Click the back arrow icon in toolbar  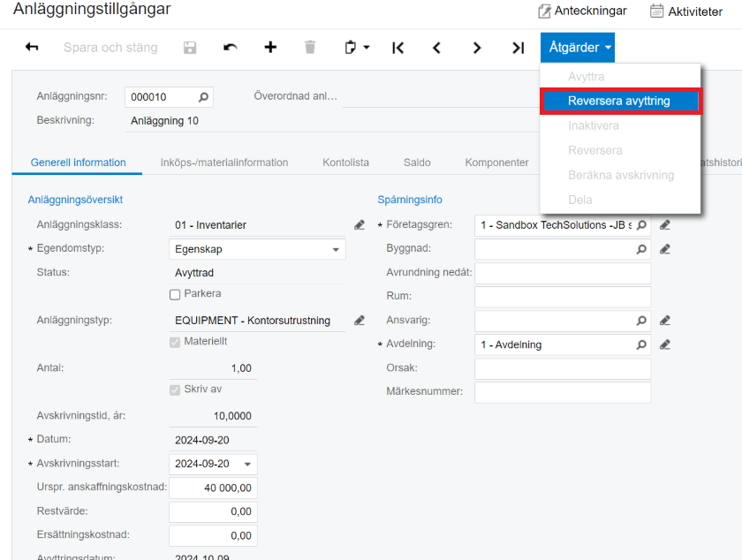point(32,47)
